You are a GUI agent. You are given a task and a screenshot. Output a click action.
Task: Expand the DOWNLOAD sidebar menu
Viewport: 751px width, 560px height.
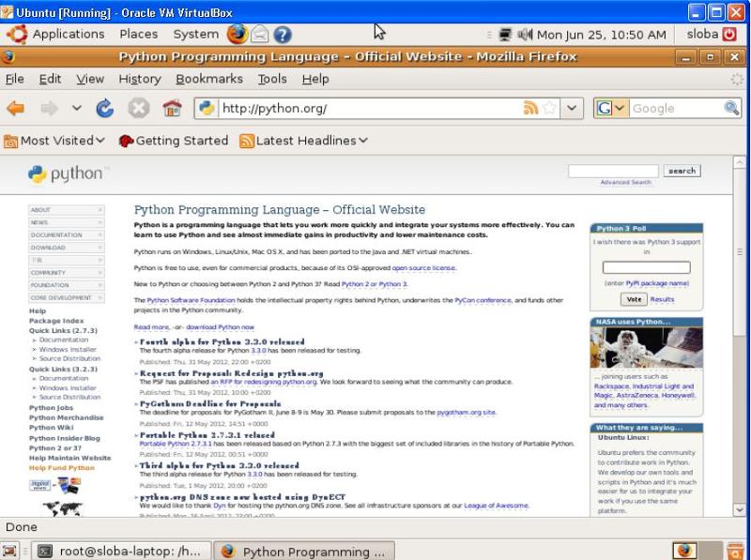tap(67, 248)
